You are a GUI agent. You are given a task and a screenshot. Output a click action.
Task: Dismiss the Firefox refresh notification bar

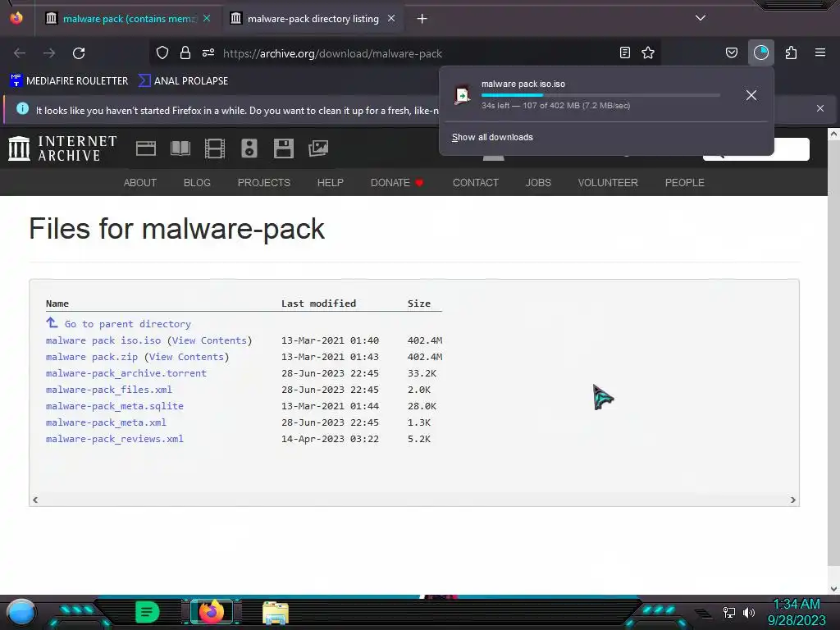coord(820,108)
